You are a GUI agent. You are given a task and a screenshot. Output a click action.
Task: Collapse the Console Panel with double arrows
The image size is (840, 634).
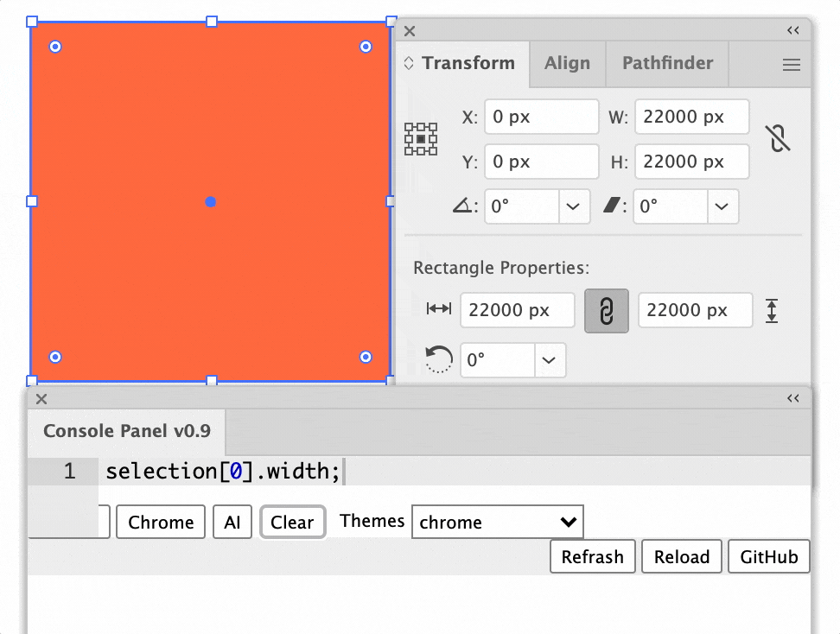[792, 398]
